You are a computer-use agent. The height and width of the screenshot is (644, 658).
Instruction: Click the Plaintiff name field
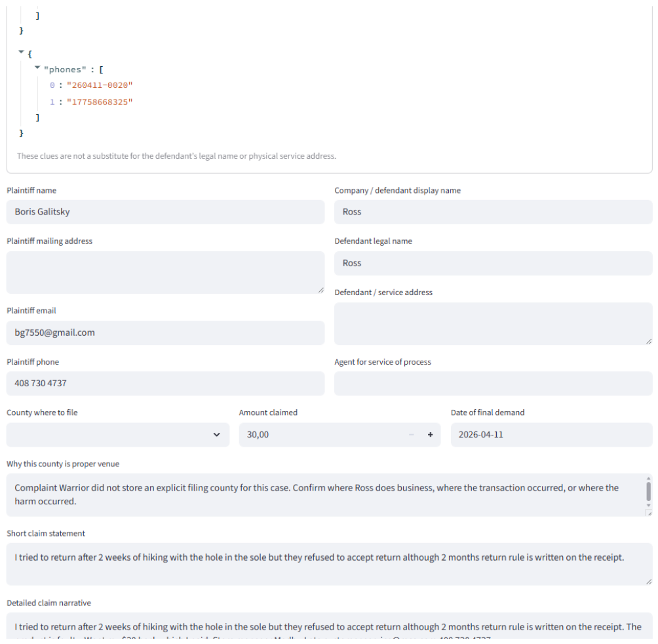tap(165, 212)
